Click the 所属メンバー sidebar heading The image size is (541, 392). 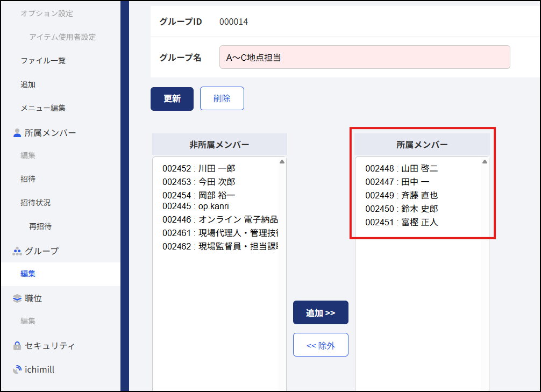51,133
